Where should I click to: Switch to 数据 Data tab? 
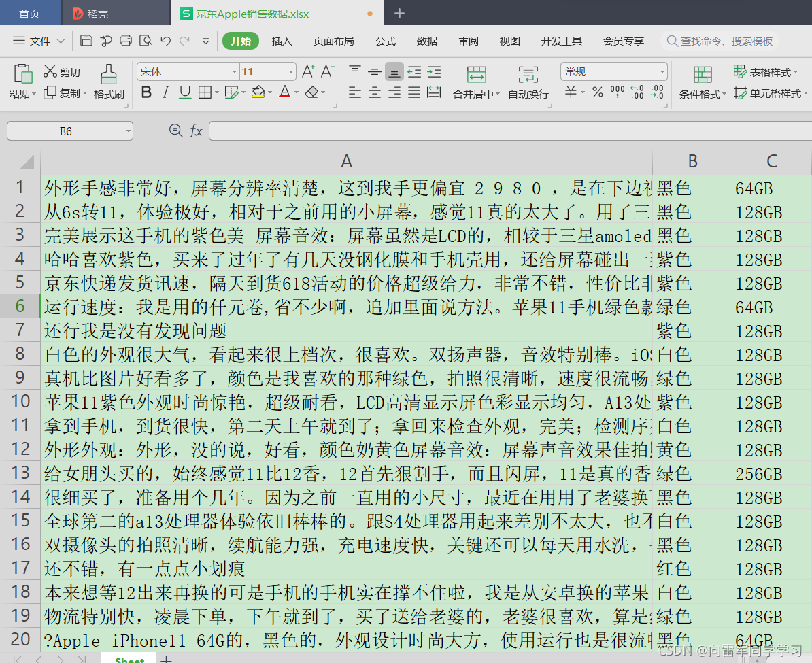(426, 41)
